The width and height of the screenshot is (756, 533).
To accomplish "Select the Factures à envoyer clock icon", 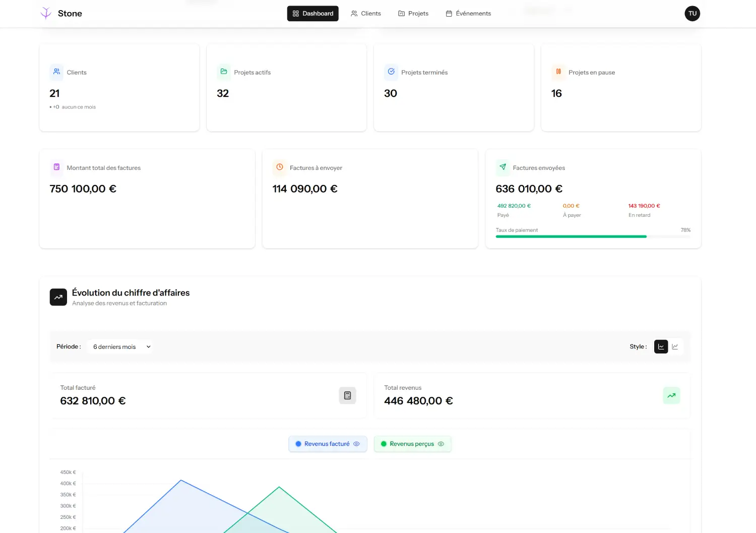I will [280, 167].
